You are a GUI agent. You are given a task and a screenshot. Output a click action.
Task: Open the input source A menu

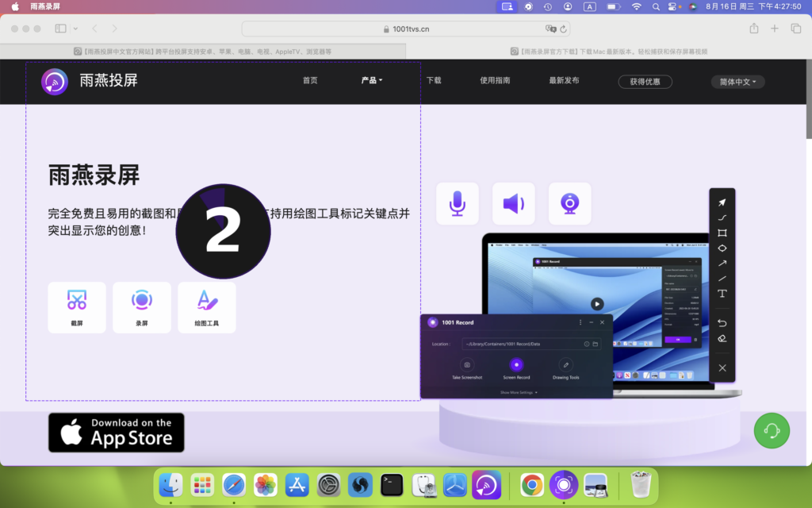pos(590,6)
